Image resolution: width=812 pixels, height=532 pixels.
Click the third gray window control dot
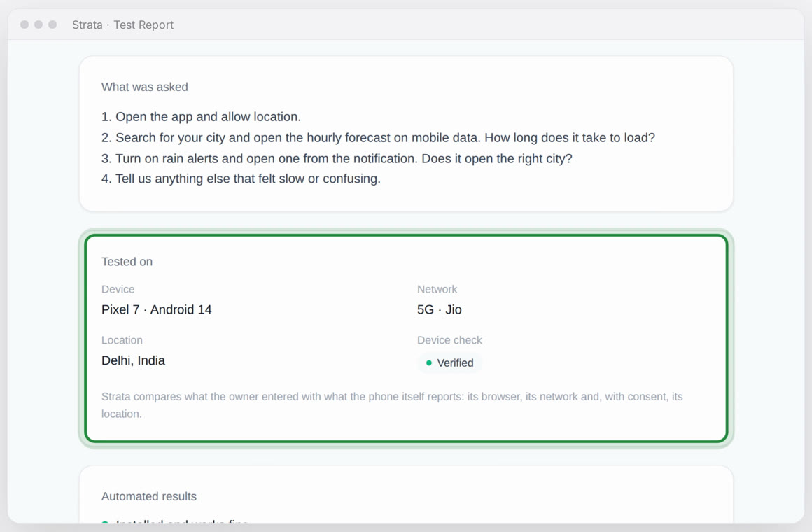(52, 24)
